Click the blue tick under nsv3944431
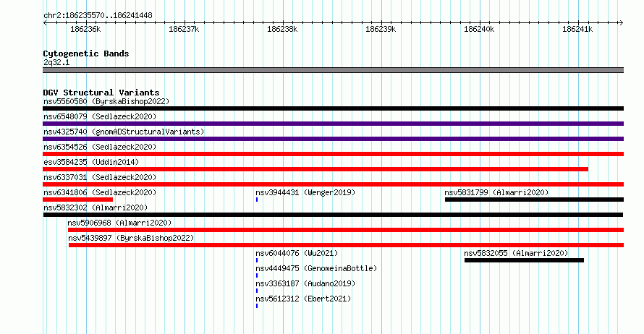The height and width of the screenshot is (334, 644). tap(257, 200)
